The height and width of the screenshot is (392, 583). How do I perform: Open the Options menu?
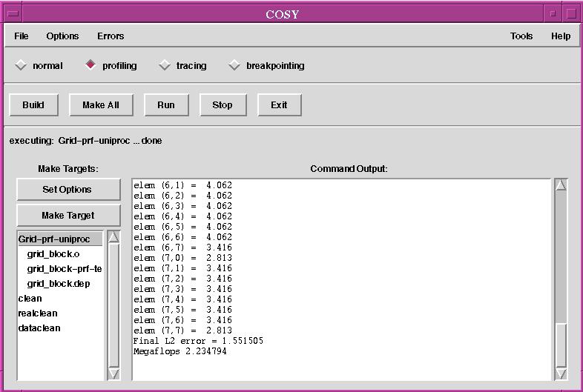62,36
